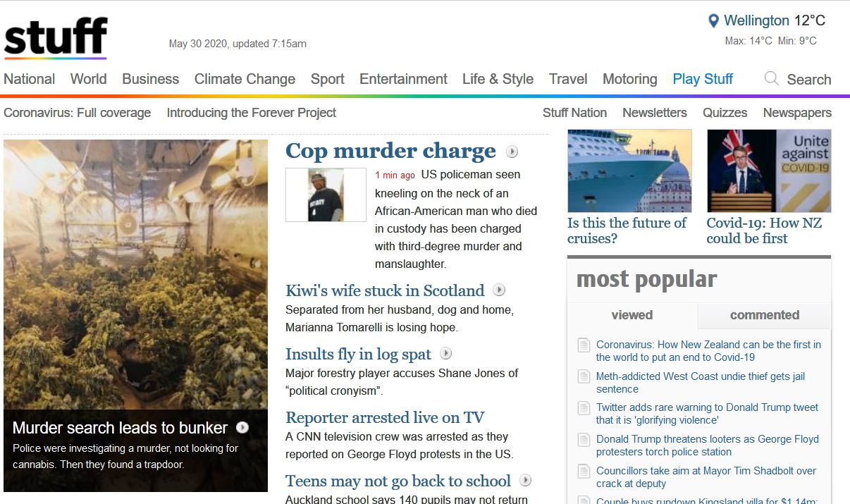Click the May 30 2020 updated date text
The height and width of the screenshot is (504, 850).
point(238,44)
